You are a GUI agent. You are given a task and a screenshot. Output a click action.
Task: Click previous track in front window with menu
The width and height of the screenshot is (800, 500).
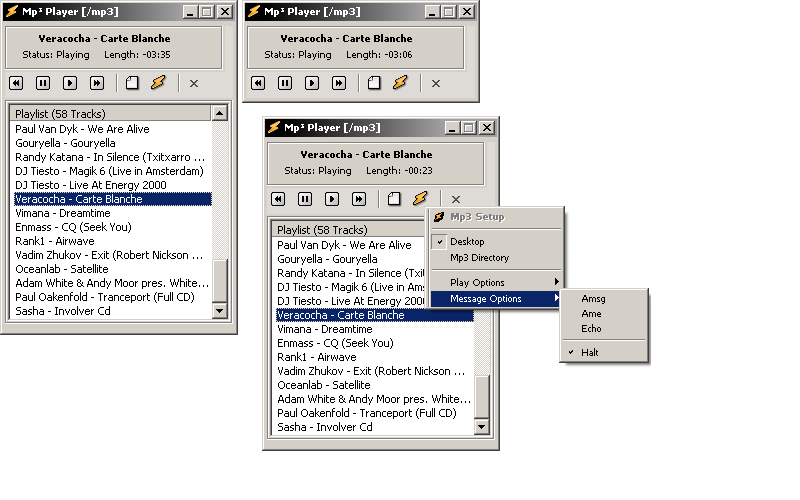click(x=278, y=198)
